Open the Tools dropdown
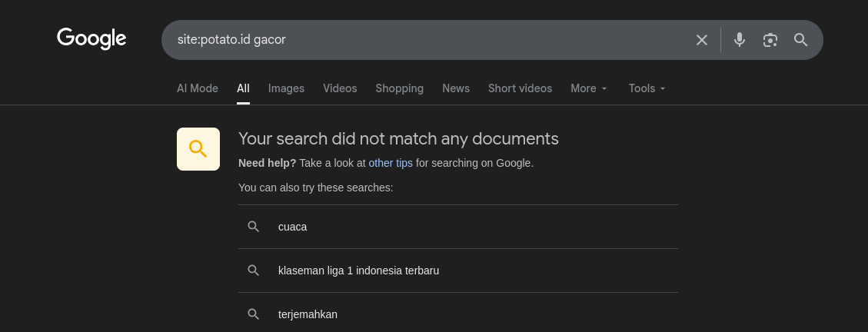The width and height of the screenshot is (868, 332). 647,88
